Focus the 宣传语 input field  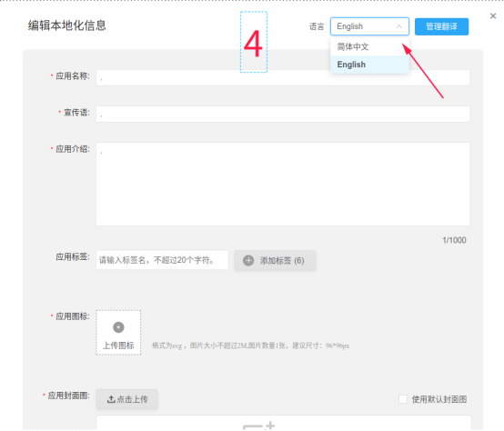(x=283, y=114)
